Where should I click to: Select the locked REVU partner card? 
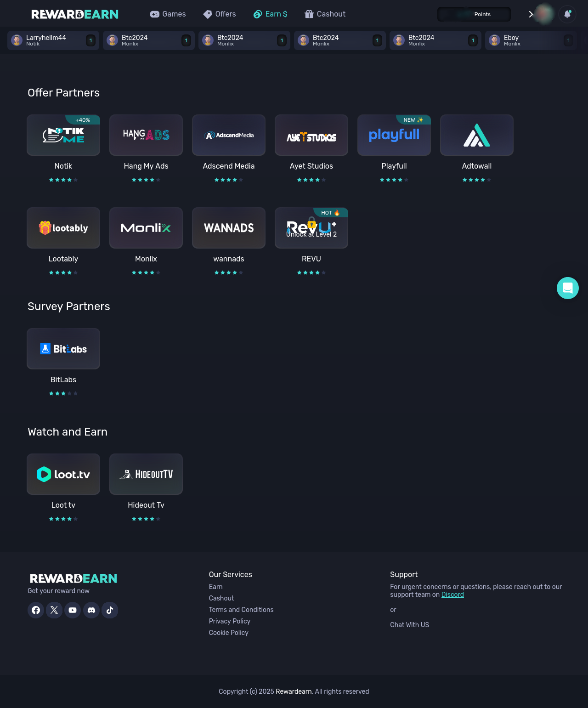click(x=311, y=228)
